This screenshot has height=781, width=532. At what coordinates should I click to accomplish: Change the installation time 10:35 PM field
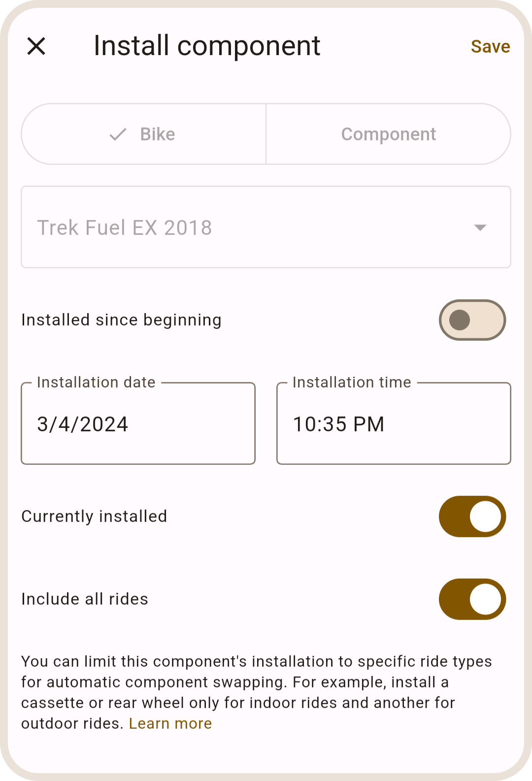(393, 424)
